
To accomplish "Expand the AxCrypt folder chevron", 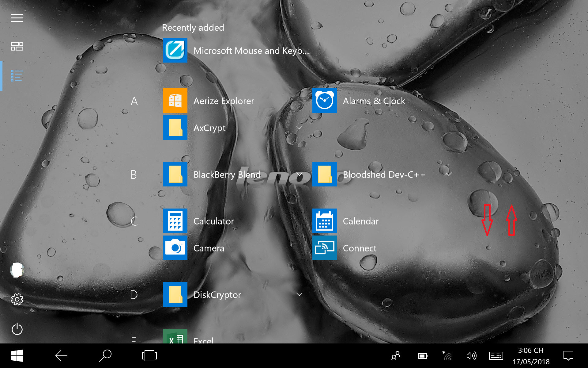I will pyautogui.click(x=300, y=128).
